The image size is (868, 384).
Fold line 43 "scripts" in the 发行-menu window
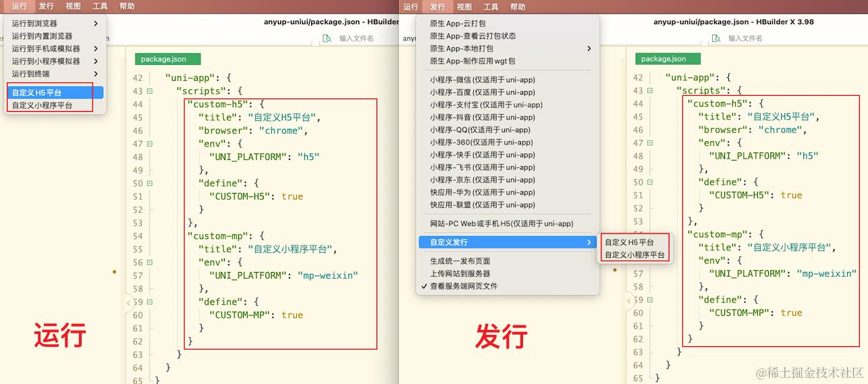point(650,90)
